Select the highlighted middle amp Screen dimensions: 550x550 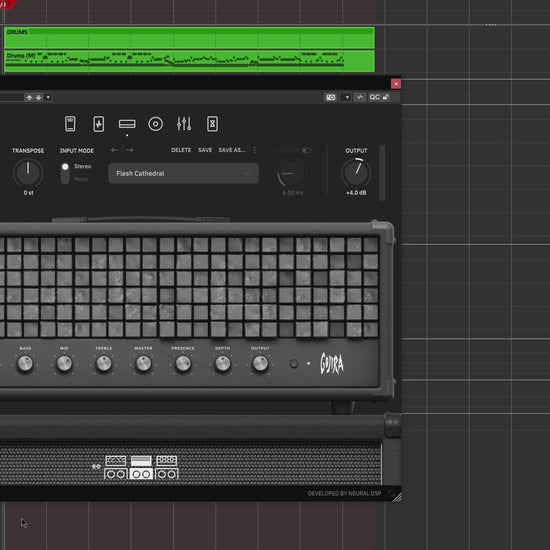click(141, 467)
